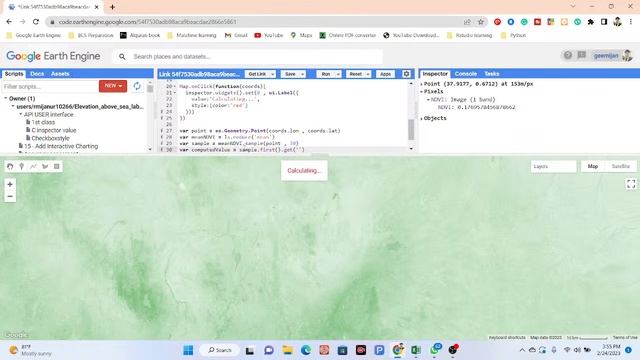The image size is (640, 360).
Task: Open 15 - Add Interactive Charting script
Action: [61, 146]
